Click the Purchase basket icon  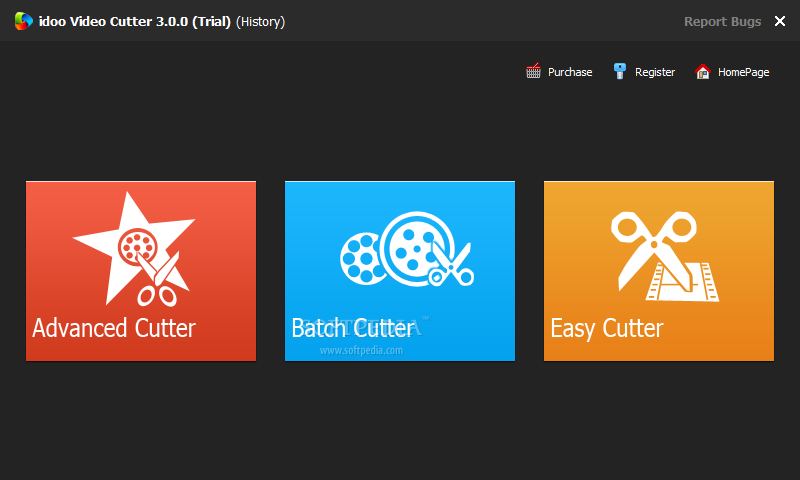(533, 71)
